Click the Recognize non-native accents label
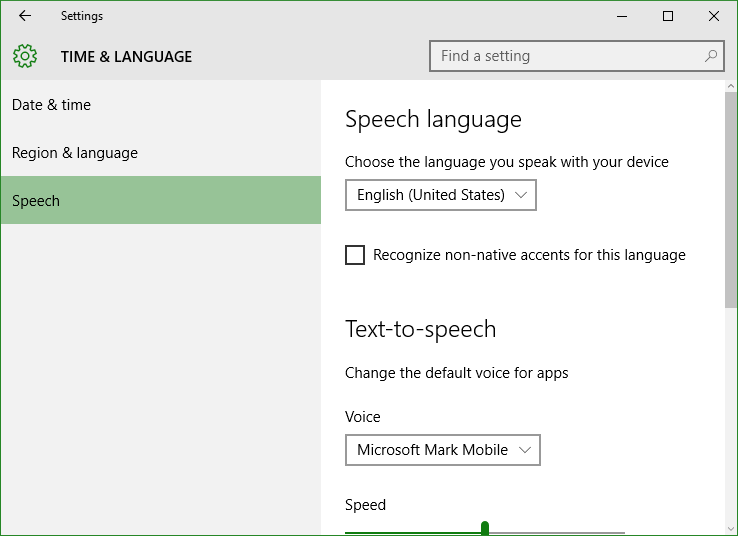 click(529, 255)
